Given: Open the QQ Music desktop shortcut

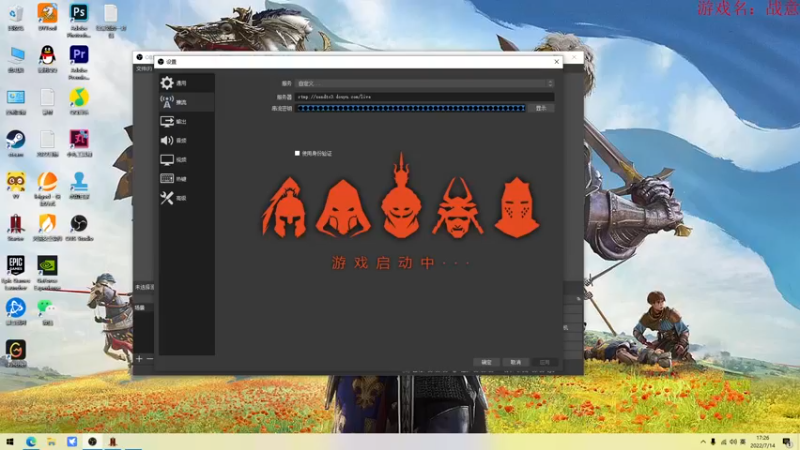Looking at the screenshot, I should point(79,101).
